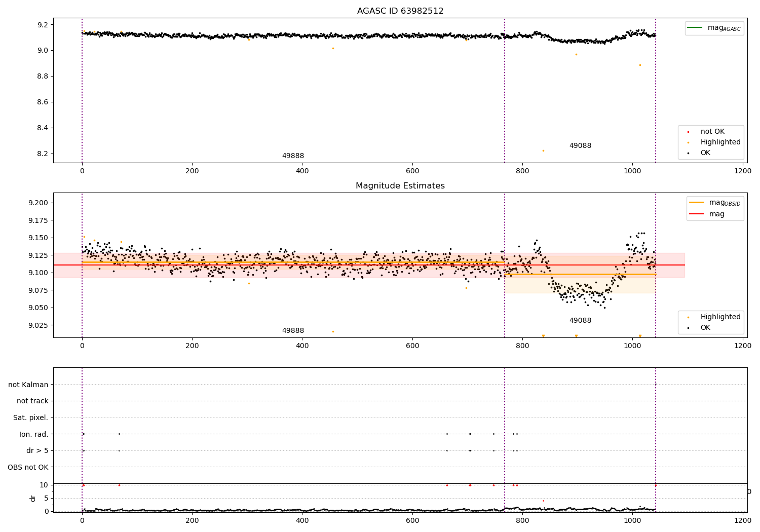Click y-axis tick 8.2 in top plot
The width and height of the screenshot is (760, 532).
[44, 154]
